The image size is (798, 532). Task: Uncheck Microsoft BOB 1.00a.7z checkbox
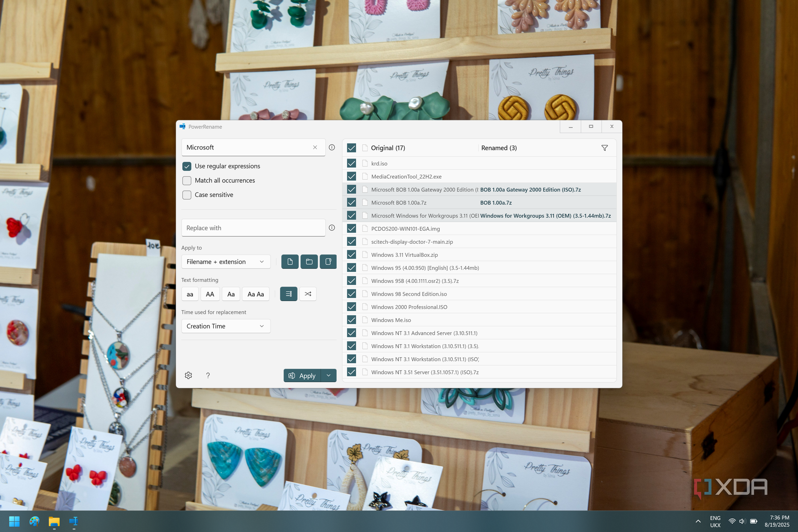[x=352, y=203]
